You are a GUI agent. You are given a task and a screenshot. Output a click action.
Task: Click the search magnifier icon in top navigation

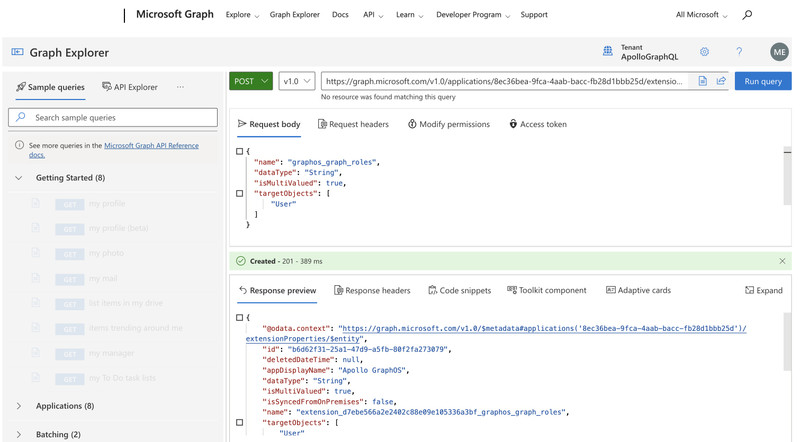[x=747, y=15]
